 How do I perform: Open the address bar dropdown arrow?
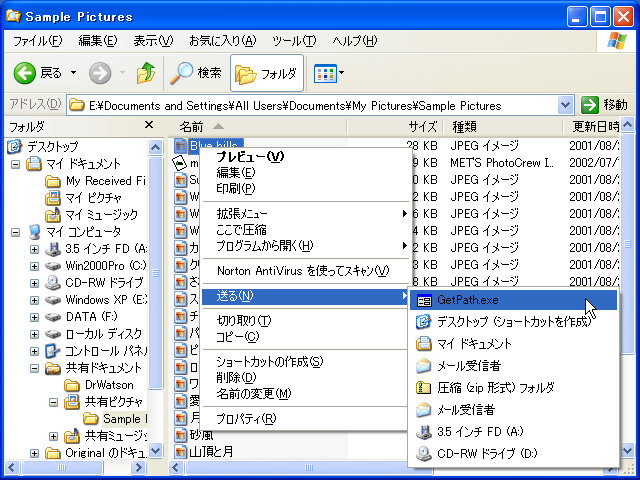(565, 105)
